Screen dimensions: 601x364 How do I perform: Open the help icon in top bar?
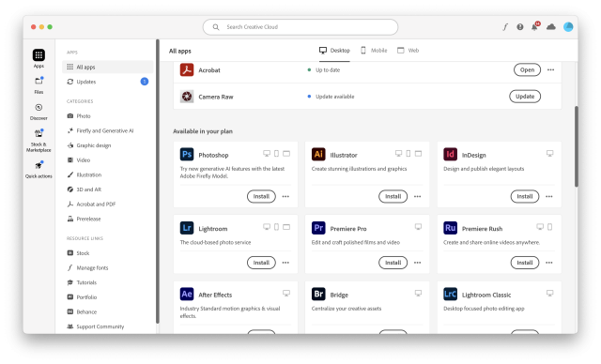pyautogui.click(x=519, y=27)
